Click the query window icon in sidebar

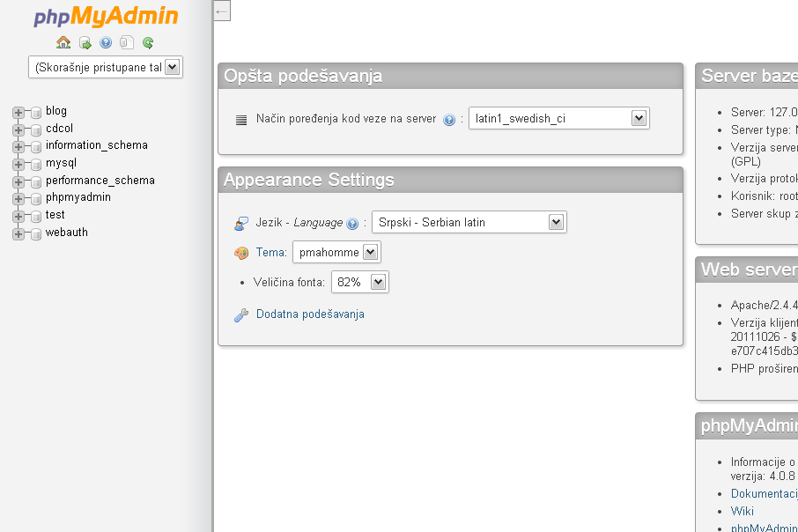tap(127, 43)
